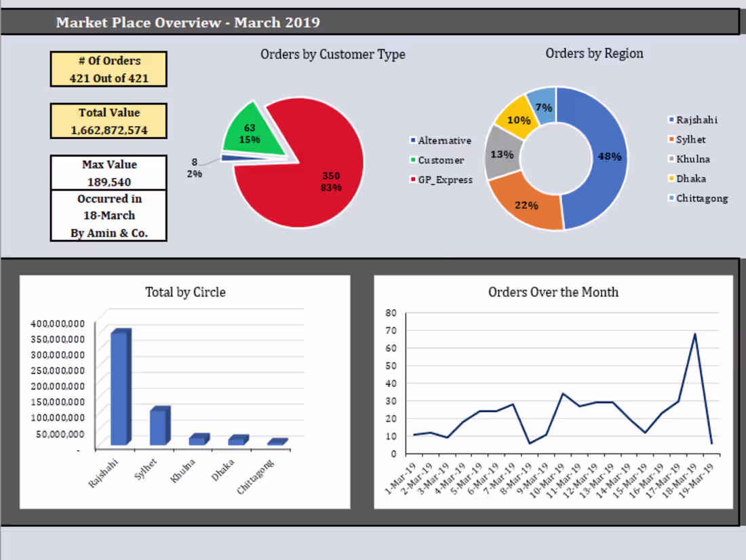The width and height of the screenshot is (746, 560).
Task: Click the Customer legend color marker
Action: tap(413, 160)
